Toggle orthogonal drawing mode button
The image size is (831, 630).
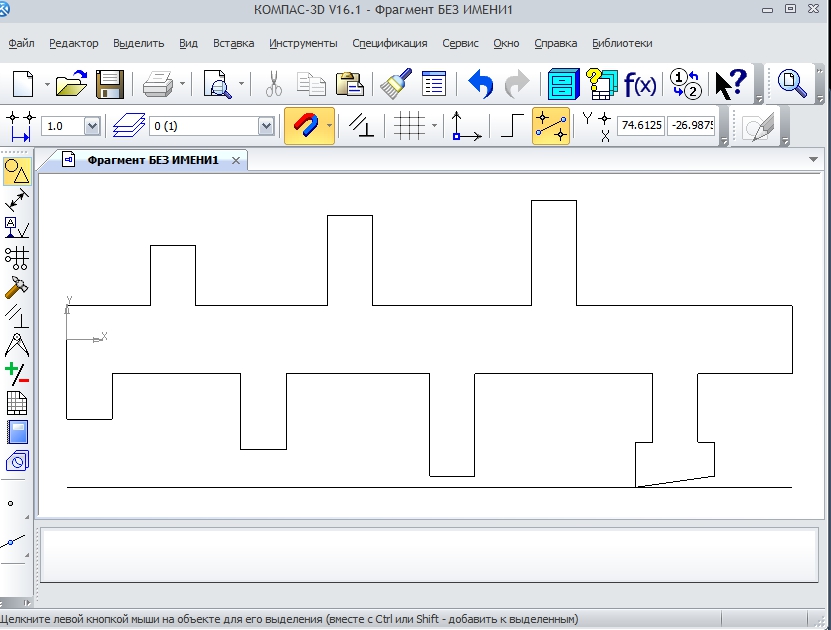512,126
